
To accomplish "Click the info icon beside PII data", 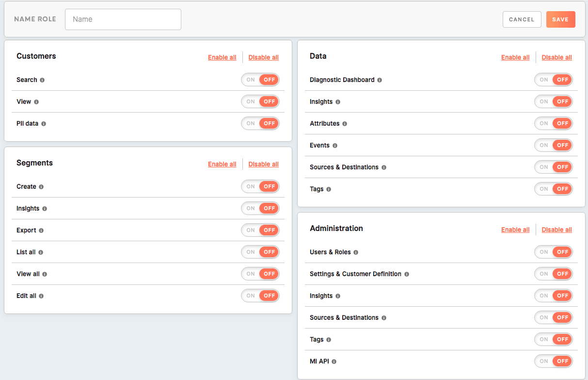I will point(44,124).
